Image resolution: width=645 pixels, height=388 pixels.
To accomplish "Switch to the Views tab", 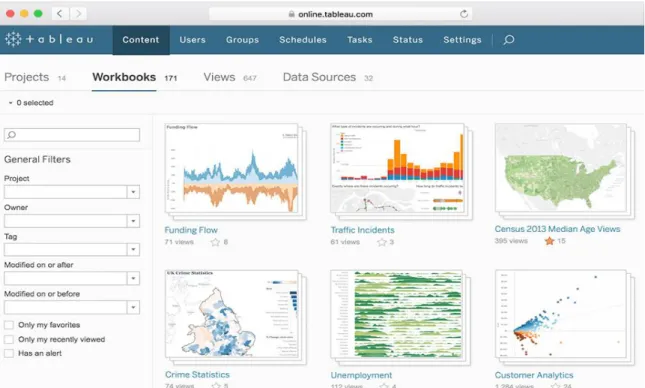I will pyautogui.click(x=219, y=77).
